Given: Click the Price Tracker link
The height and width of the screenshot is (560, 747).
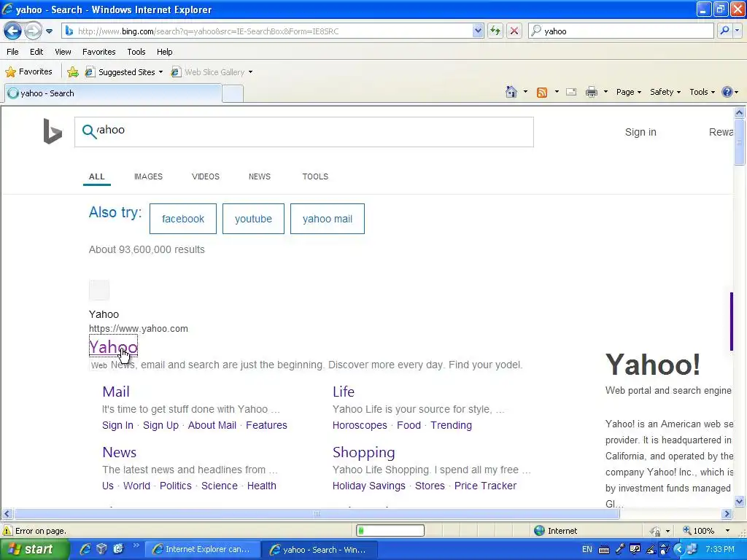Looking at the screenshot, I should 485,486.
